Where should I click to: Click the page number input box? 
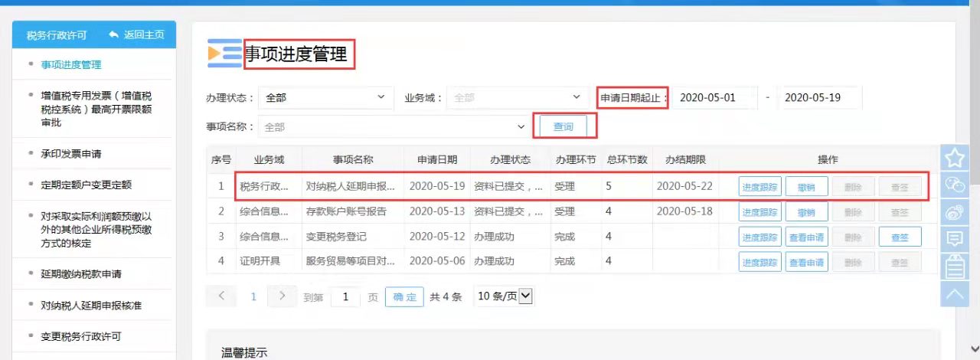[345, 297]
